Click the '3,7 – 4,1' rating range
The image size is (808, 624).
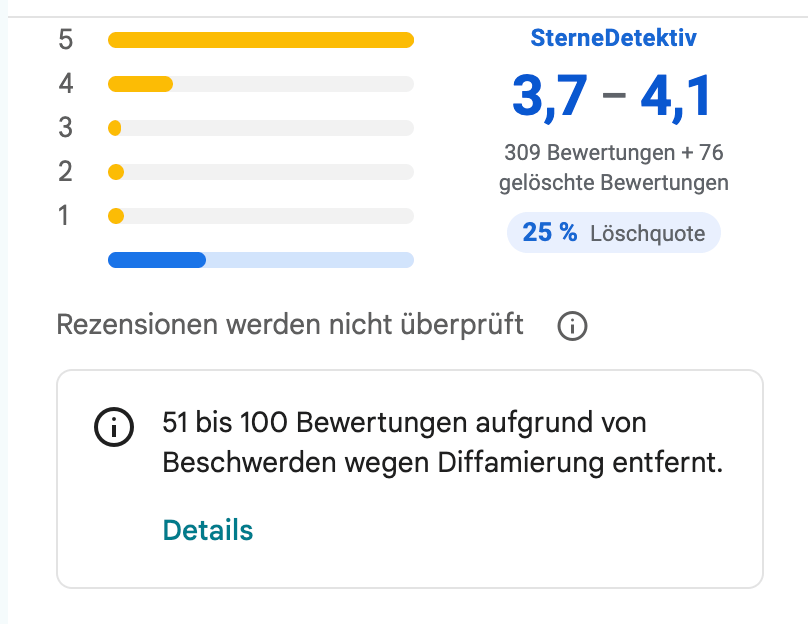pos(612,96)
